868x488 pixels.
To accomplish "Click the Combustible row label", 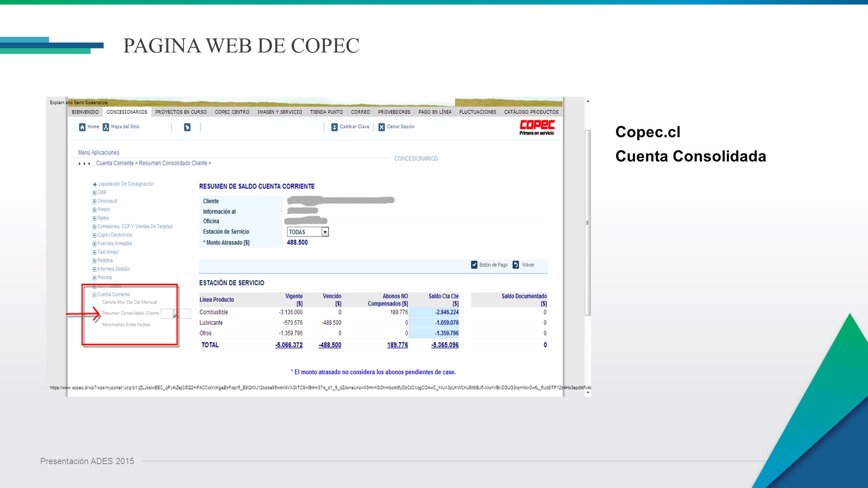I will pyautogui.click(x=214, y=312).
